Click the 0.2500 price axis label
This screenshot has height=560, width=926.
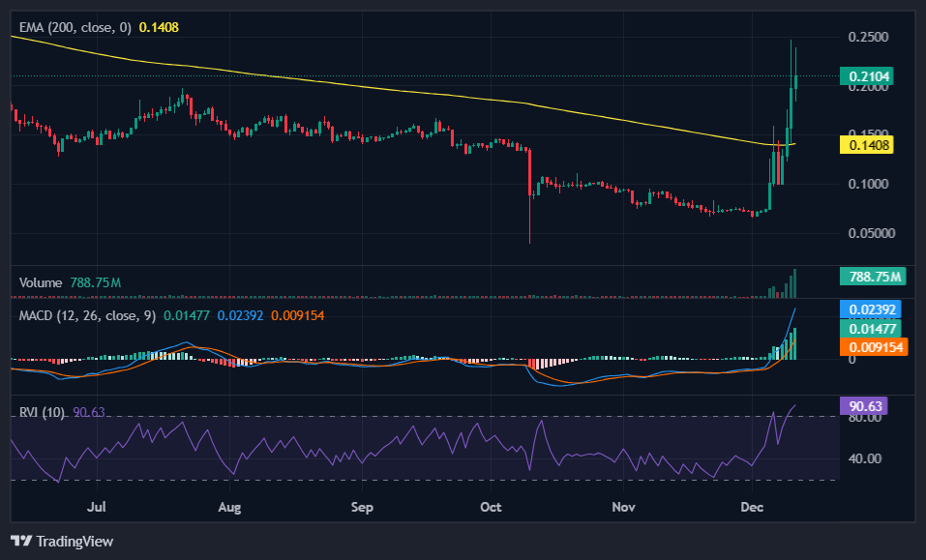[x=869, y=38]
